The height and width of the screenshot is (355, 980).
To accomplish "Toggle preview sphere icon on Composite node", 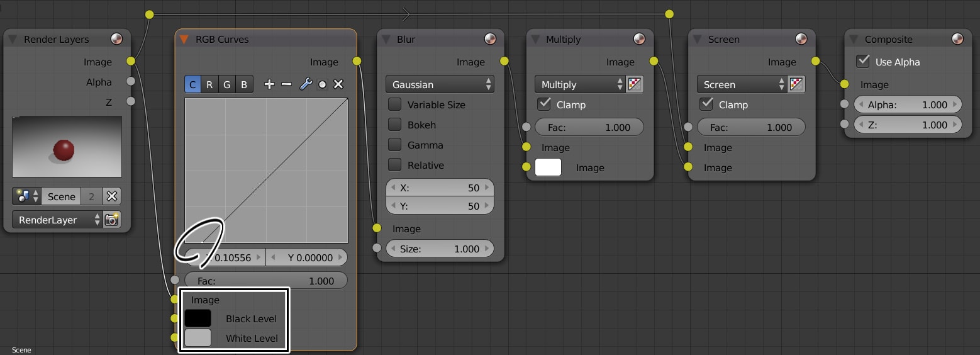I will click(957, 39).
